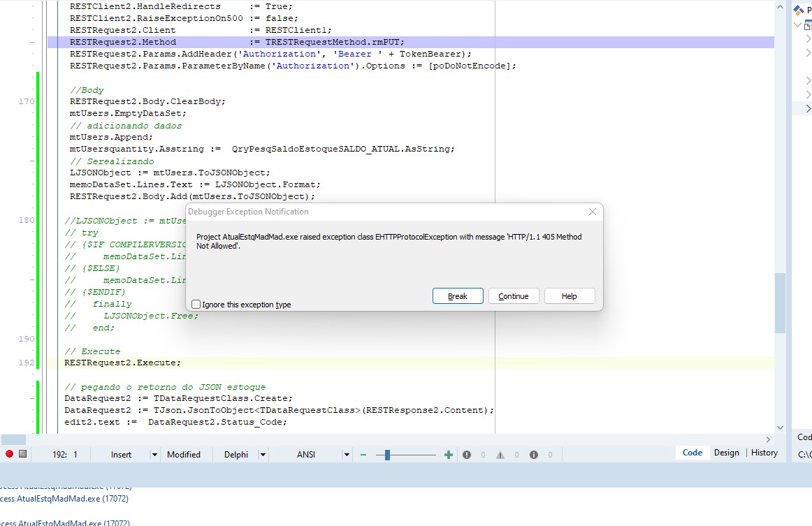Click the commented line "// LJSONObject.Free;"

pos(131,316)
